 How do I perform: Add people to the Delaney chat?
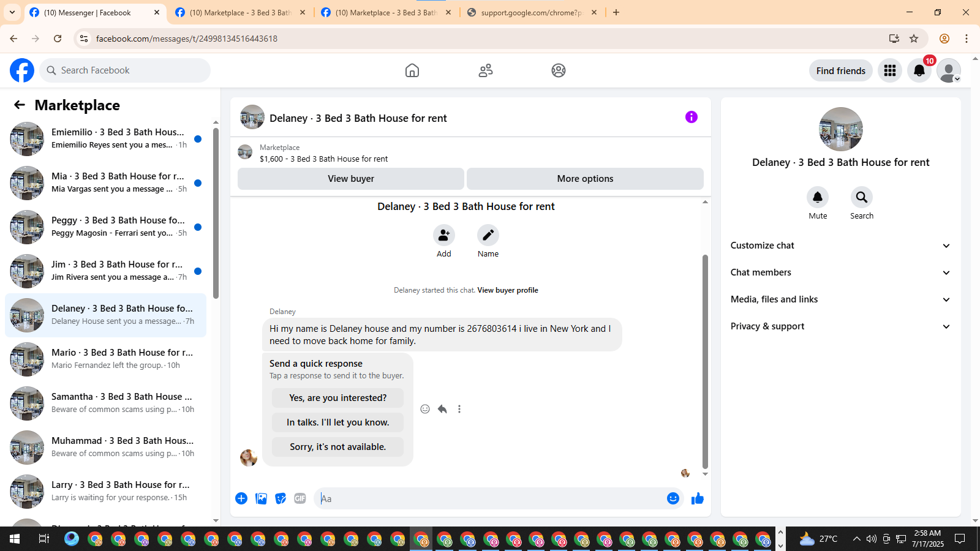pyautogui.click(x=444, y=235)
